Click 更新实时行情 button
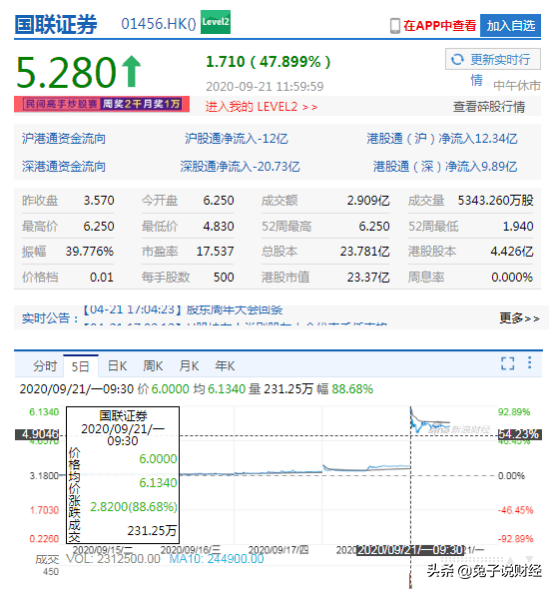Image resolution: width=554 pixels, height=590 pixels. pyautogui.click(x=493, y=59)
